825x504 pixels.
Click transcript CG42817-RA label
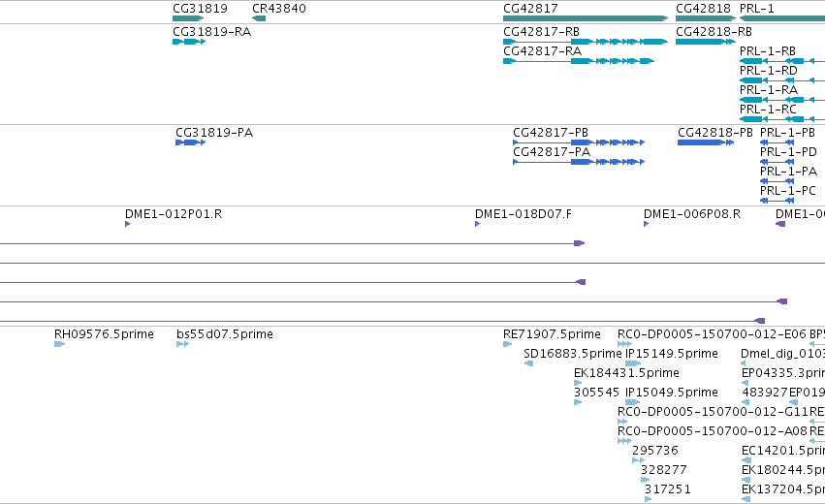pos(542,51)
